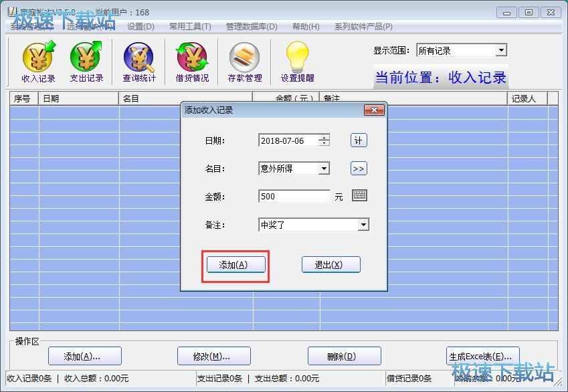Expand the 名目 dropdown showing 意外所得
Image resolution: width=568 pixels, height=392 pixels.
(x=324, y=169)
